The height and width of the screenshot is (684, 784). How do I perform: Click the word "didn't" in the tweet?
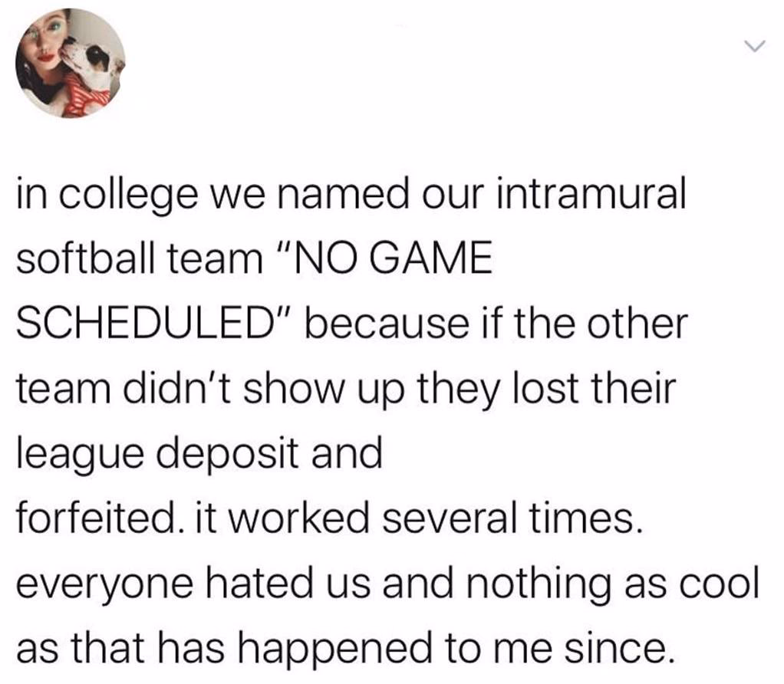(177, 388)
